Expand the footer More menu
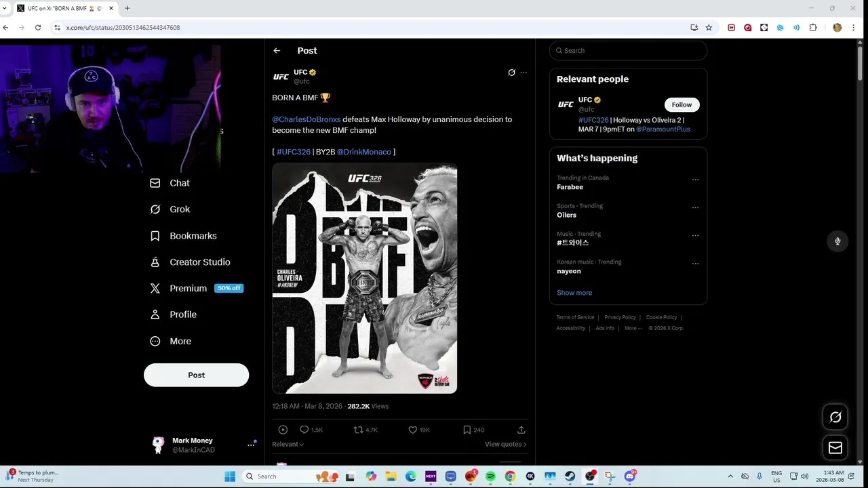This screenshot has width=868, height=488. 633,328
